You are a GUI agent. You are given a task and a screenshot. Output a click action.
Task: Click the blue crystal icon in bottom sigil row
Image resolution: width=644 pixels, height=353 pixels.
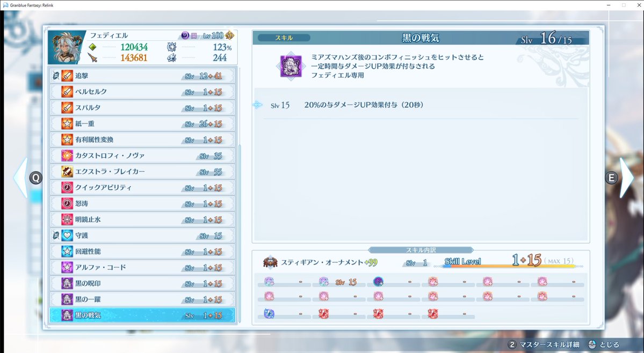coord(269,314)
